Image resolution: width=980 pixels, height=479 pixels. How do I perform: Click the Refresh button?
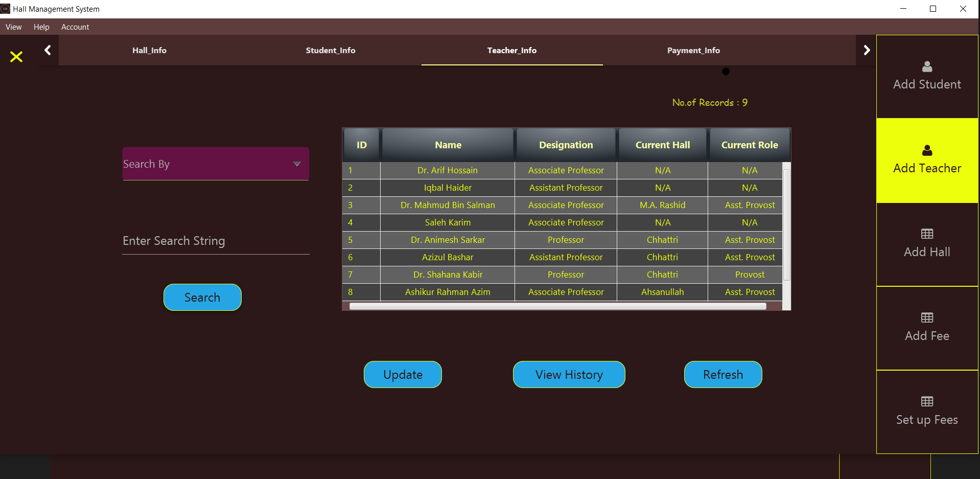pos(723,374)
